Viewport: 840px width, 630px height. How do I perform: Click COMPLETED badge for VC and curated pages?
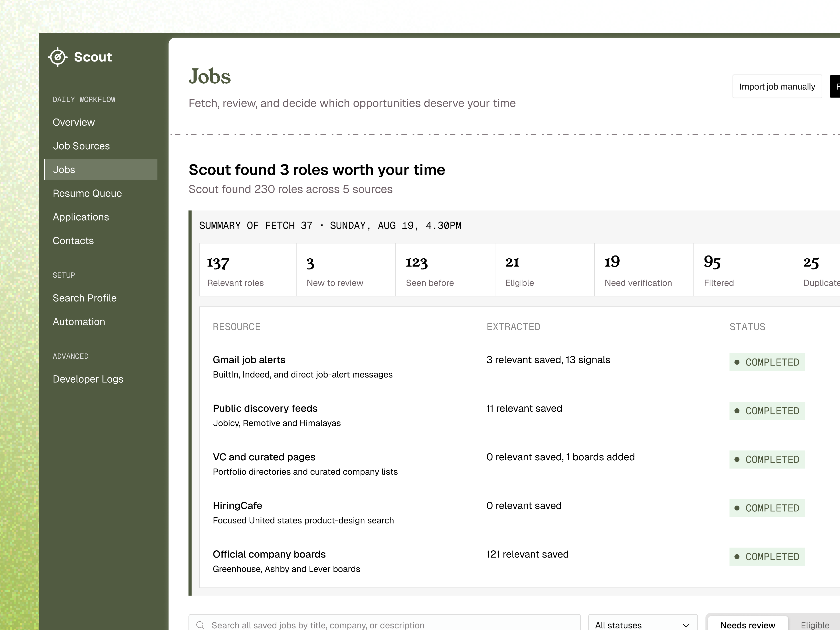(767, 460)
